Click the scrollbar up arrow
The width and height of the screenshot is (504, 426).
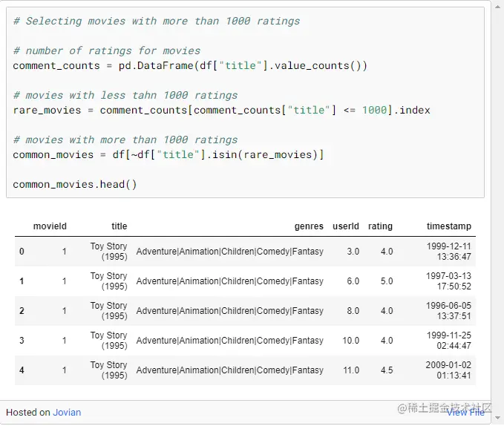pyautogui.click(x=498, y=7)
